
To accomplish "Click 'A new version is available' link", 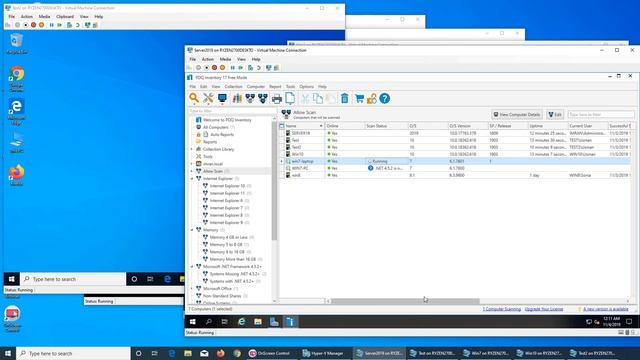I will tap(606, 309).
